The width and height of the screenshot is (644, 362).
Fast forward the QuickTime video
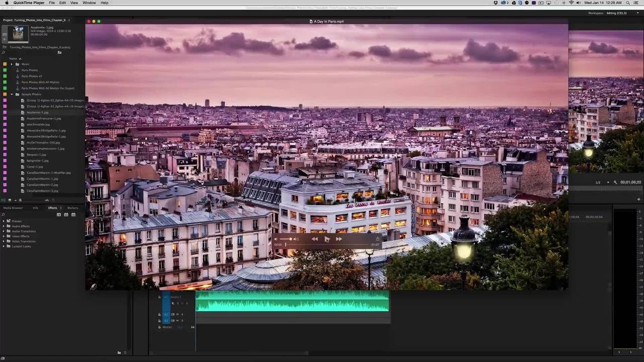click(x=339, y=239)
